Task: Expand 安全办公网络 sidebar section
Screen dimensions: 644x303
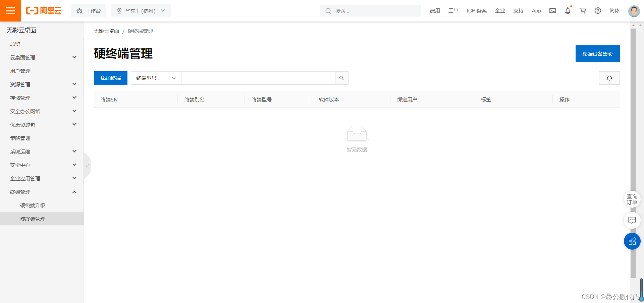Action: point(42,111)
